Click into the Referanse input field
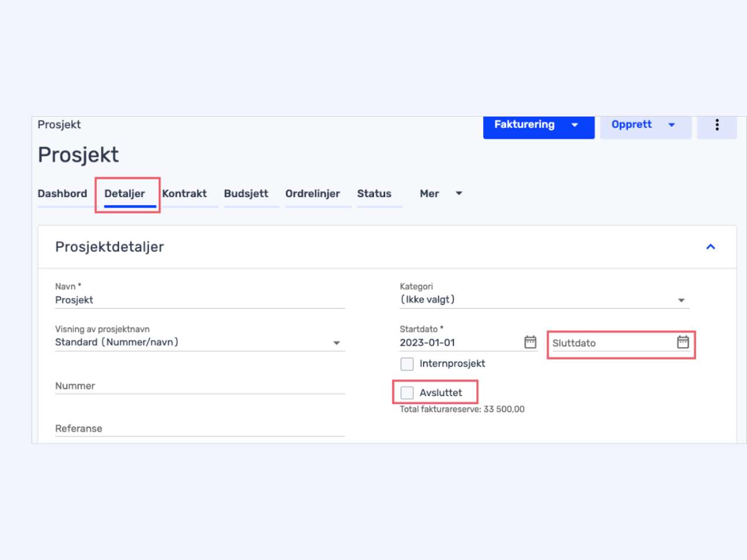The width and height of the screenshot is (747, 560). tap(200, 428)
